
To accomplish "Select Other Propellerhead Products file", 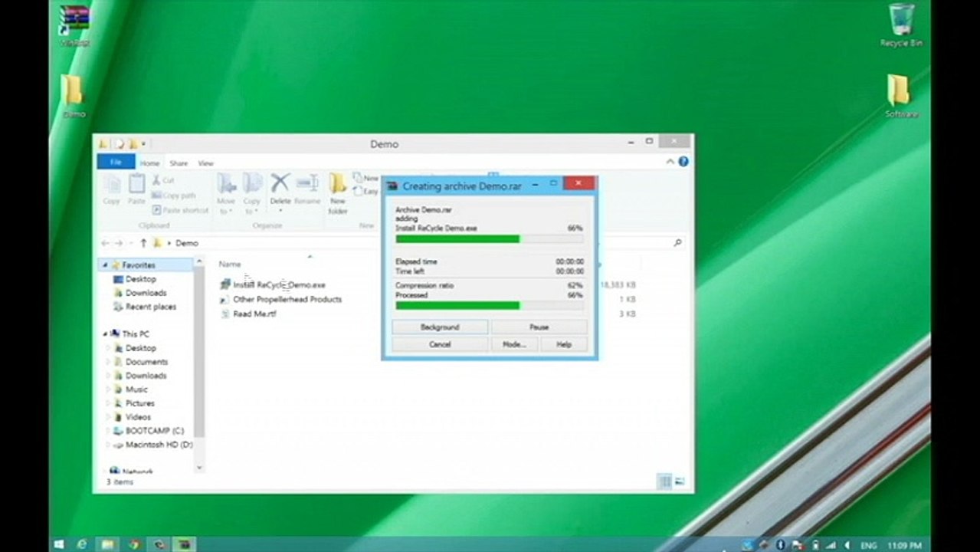I will [x=280, y=299].
